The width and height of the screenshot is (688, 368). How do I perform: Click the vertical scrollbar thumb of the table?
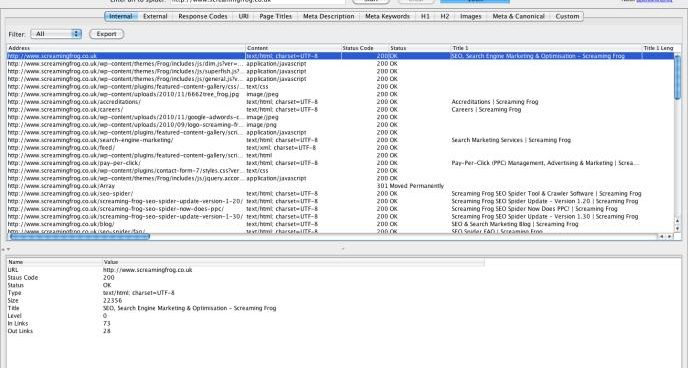click(678, 77)
